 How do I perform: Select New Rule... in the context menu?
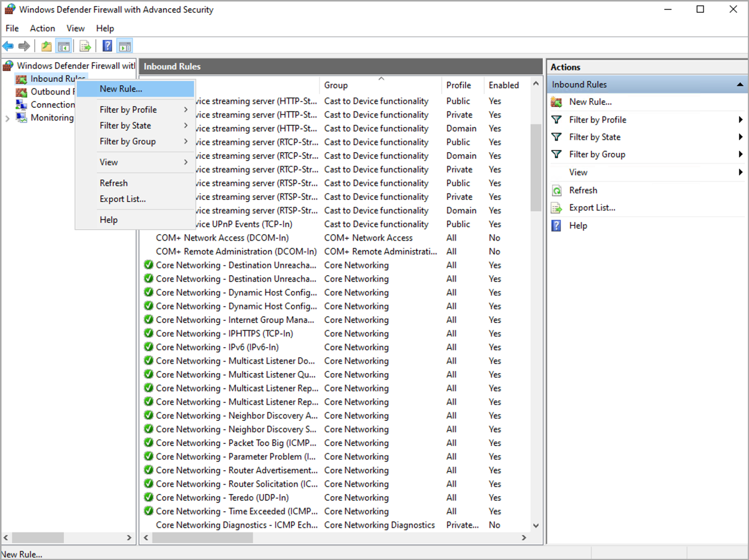(x=121, y=89)
